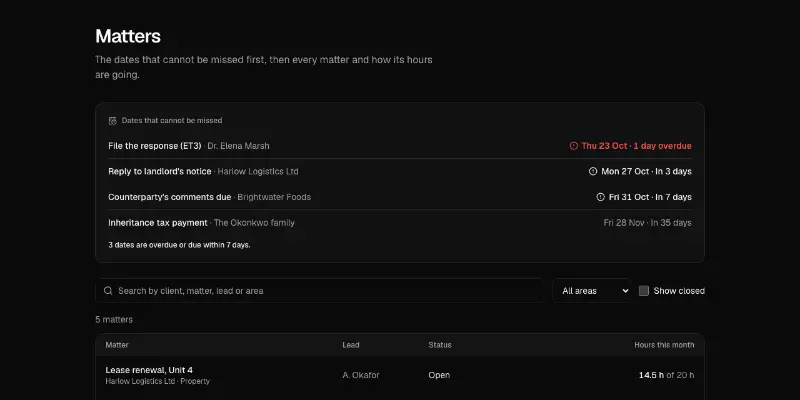Focus the Search by client, matter, lead field
This screenshot has width=800, height=400.
click(319, 291)
